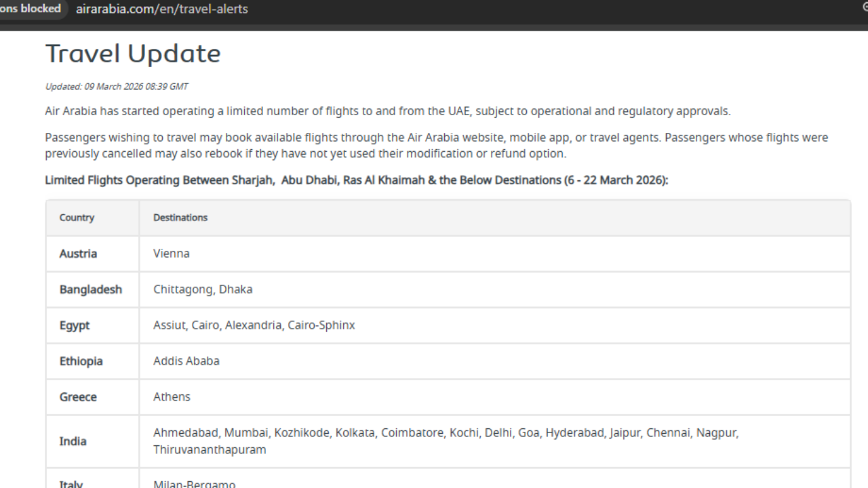868x488 pixels.
Task: Click the Vienna destination cell
Action: click(172, 253)
